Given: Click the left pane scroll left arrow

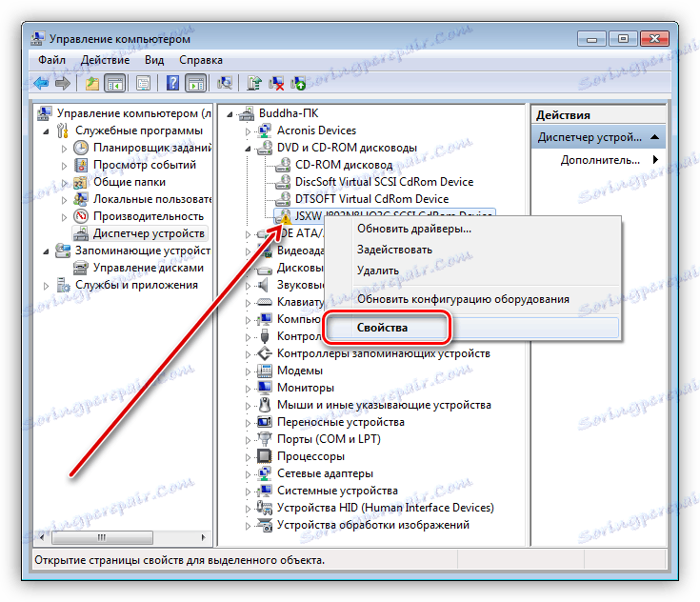Looking at the screenshot, I should (42, 537).
